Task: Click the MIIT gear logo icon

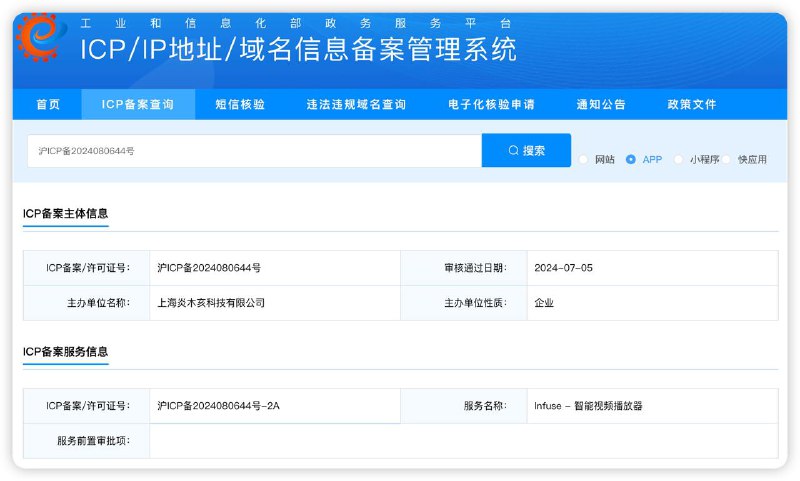Action: click(x=40, y=37)
